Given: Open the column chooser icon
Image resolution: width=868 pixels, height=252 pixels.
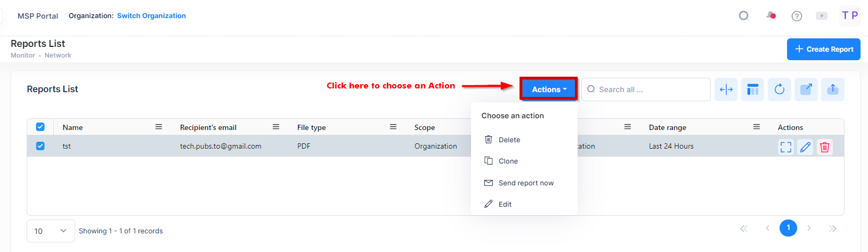Looking at the screenshot, I should click(x=752, y=90).
